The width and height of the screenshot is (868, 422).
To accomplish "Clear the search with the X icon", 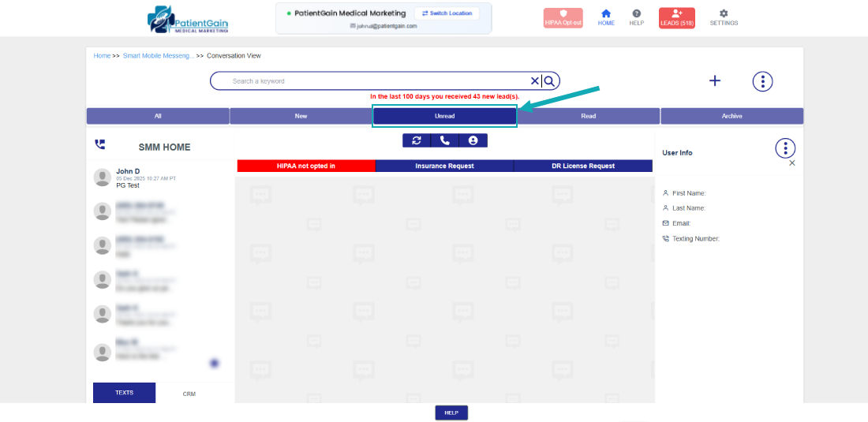I will (x=534, y=80).
